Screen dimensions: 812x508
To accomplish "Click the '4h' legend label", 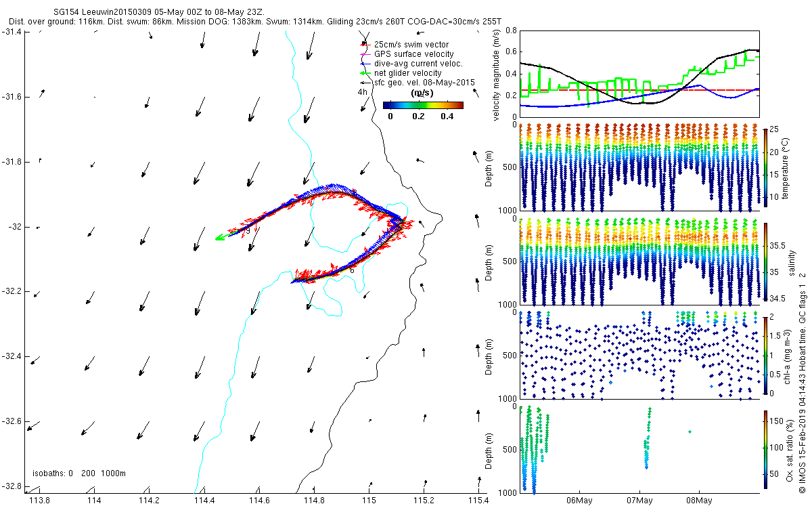I will (x=362, y=91).
